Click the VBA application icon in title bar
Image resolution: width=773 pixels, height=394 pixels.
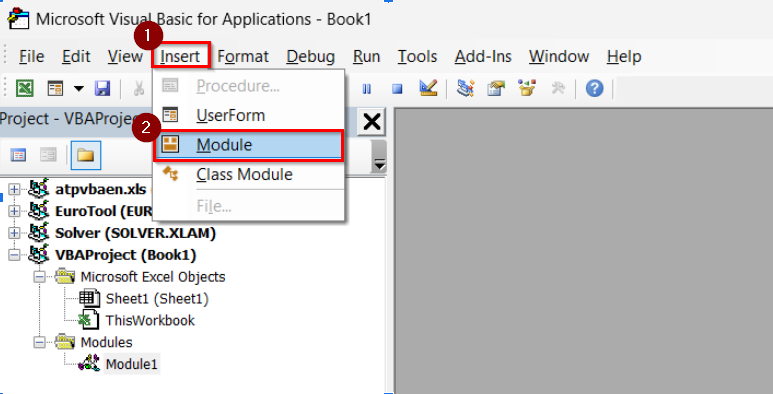pyautogui.click(x=19, y=19)
